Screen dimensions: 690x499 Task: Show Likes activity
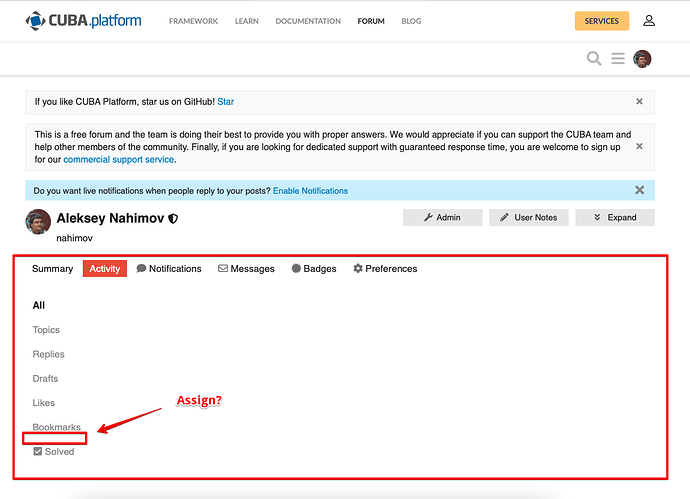(x=44, y=403)
